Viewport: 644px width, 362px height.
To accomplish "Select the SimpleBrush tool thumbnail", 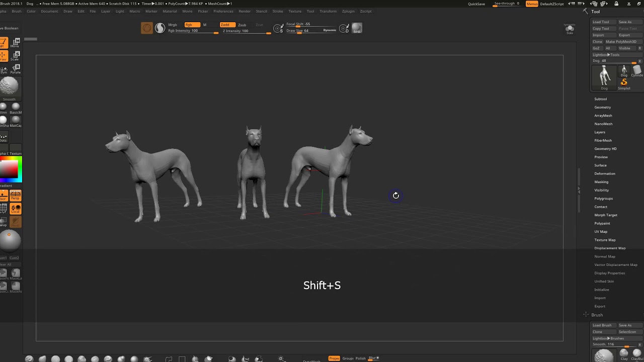I will (x=624, y=83).
